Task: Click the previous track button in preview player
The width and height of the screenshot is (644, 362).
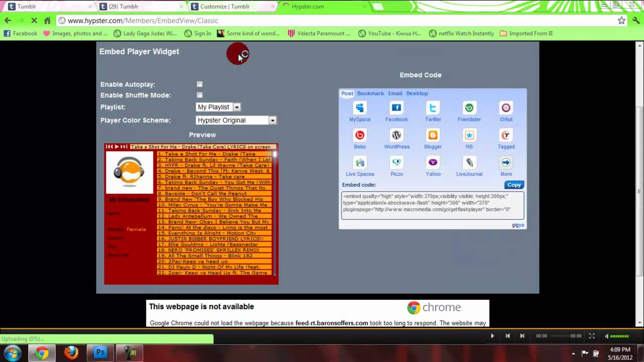Action: pyautogui.click(x=109, y=147)
